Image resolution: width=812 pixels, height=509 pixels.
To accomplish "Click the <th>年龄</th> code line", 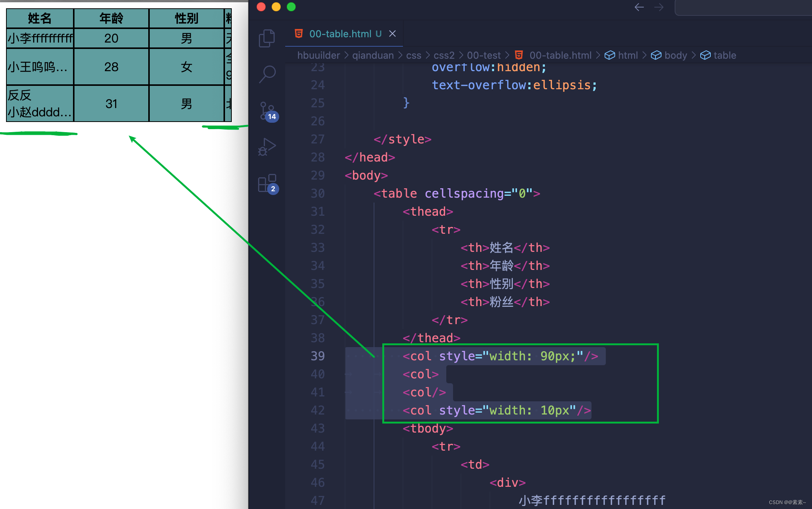I will tap(505, 266).
